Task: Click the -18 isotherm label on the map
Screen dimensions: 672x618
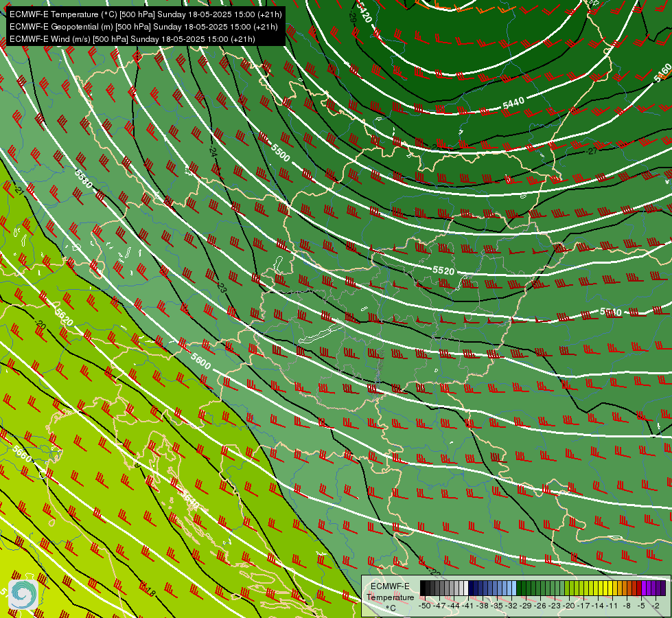Action: [x=149, y=591]
